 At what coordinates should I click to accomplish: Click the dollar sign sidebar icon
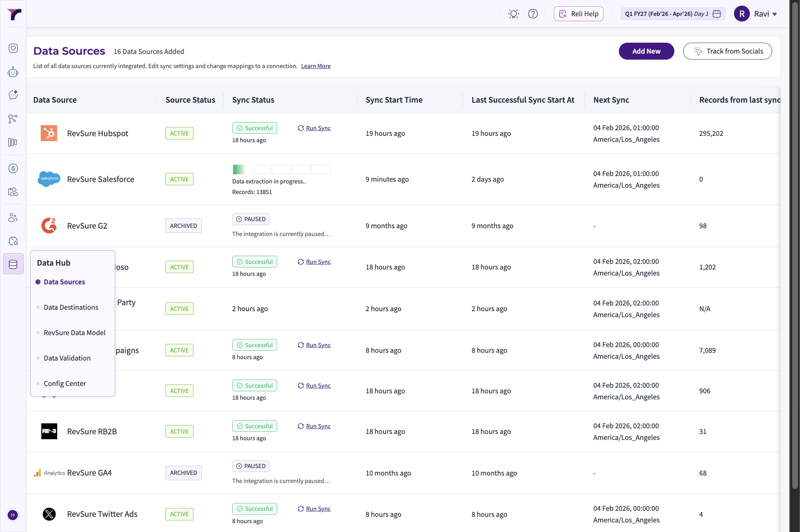click(13, 168)
